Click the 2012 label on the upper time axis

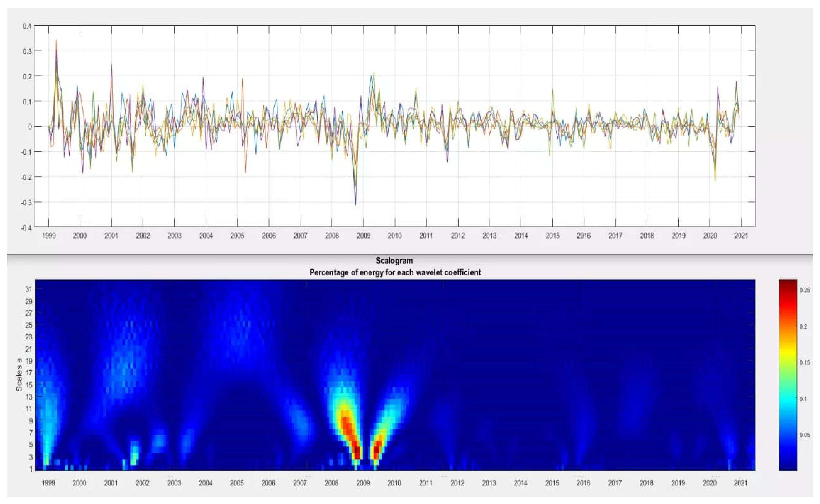click(x=458, y=236)
